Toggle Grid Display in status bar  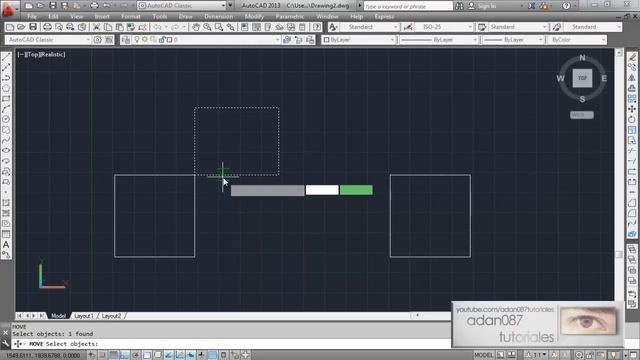(x=113, y=355)
